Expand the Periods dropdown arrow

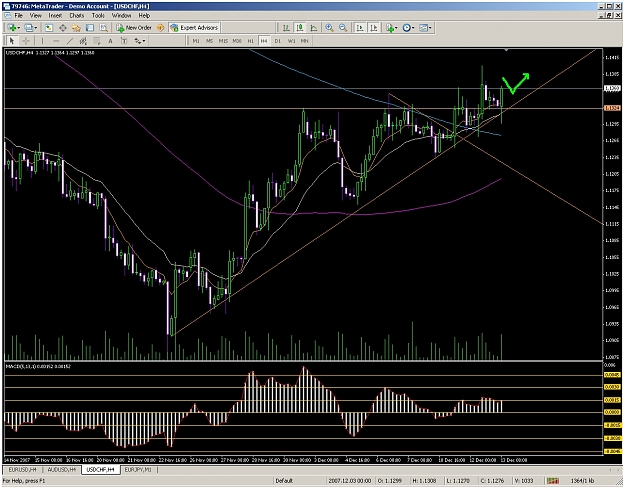point(413,28)
